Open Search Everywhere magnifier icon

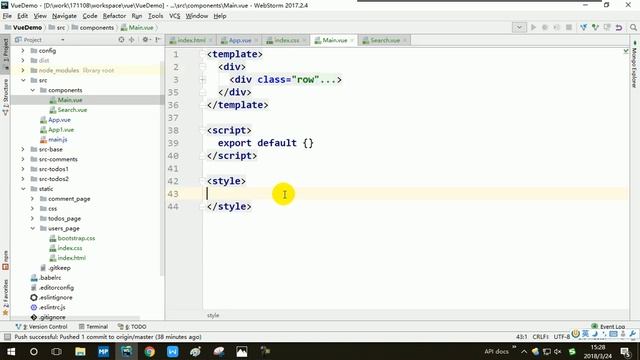[633, 27]
